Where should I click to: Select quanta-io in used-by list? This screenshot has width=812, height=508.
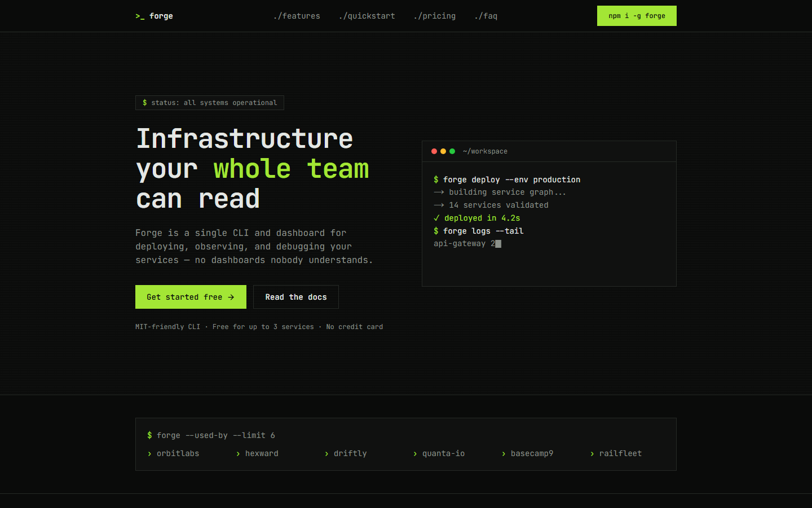click(x=439, y=453)
